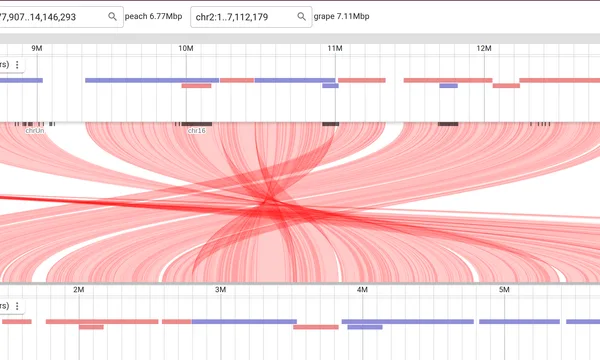The image size is (600, 360).
Task: Click the peach location input field
Action: (61, 17)
